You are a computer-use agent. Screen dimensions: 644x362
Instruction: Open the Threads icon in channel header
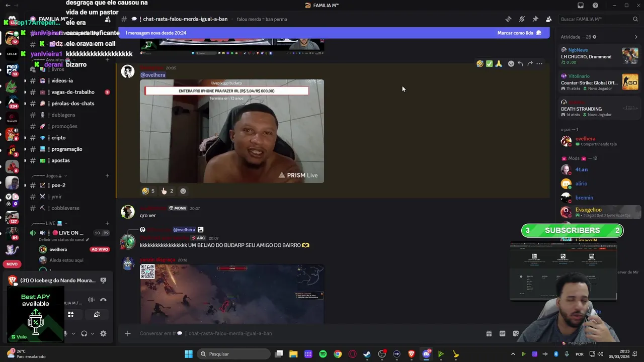click(x=508, y=19)
